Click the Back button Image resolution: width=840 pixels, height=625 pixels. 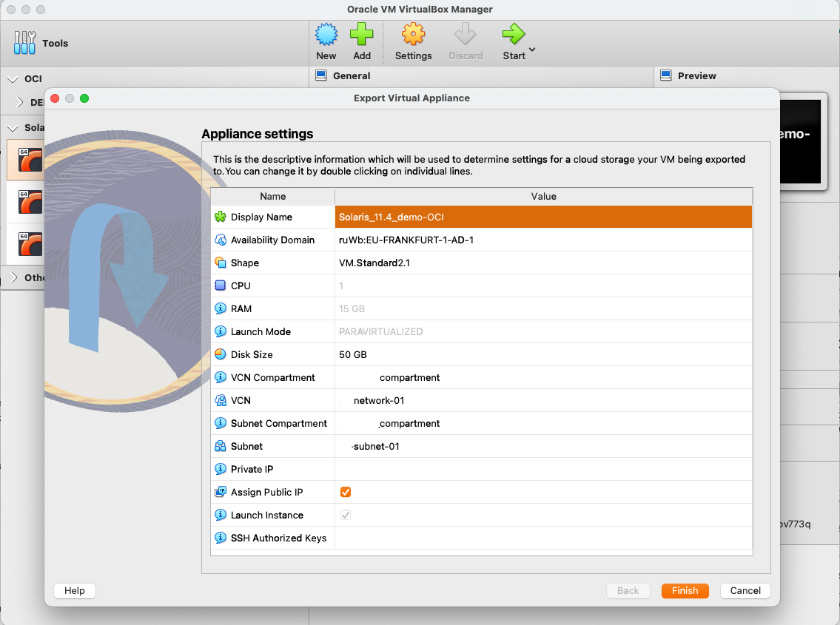coord(628,590)
